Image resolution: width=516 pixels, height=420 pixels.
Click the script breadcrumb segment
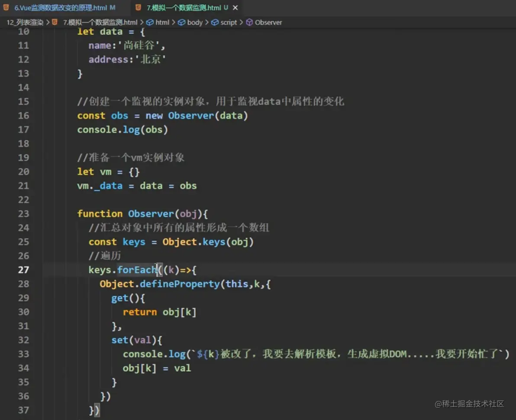click(229, 23)
